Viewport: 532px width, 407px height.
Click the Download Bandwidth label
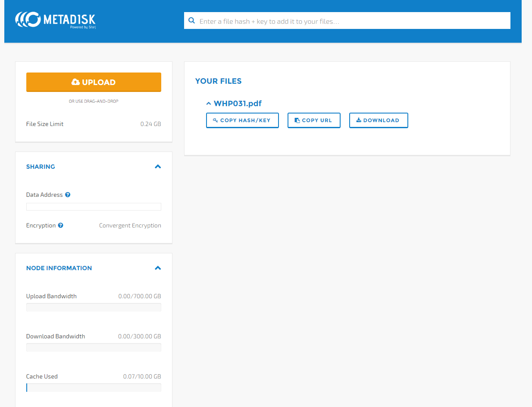(x=56, y=336)
